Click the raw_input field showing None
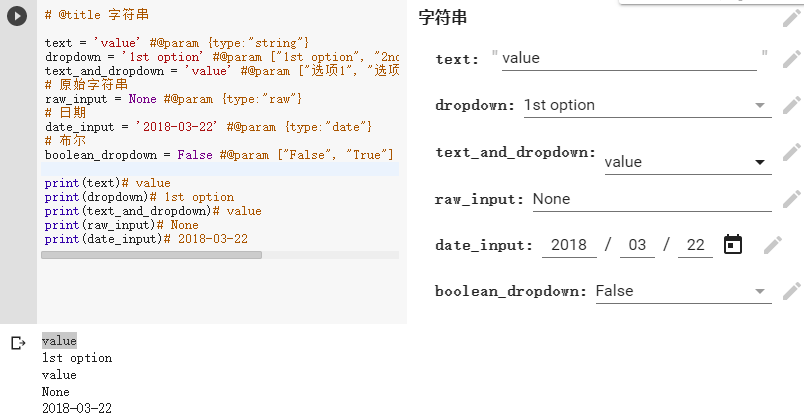Viewport: 804px width, 417px height. coord(652,200)
